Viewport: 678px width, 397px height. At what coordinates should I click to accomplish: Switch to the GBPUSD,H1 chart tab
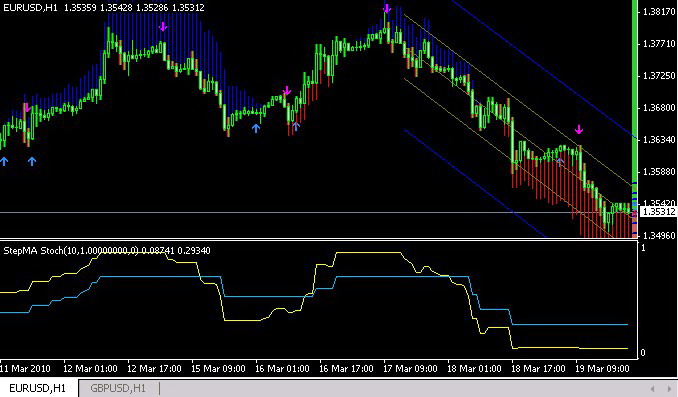click(x=118, y=388)
